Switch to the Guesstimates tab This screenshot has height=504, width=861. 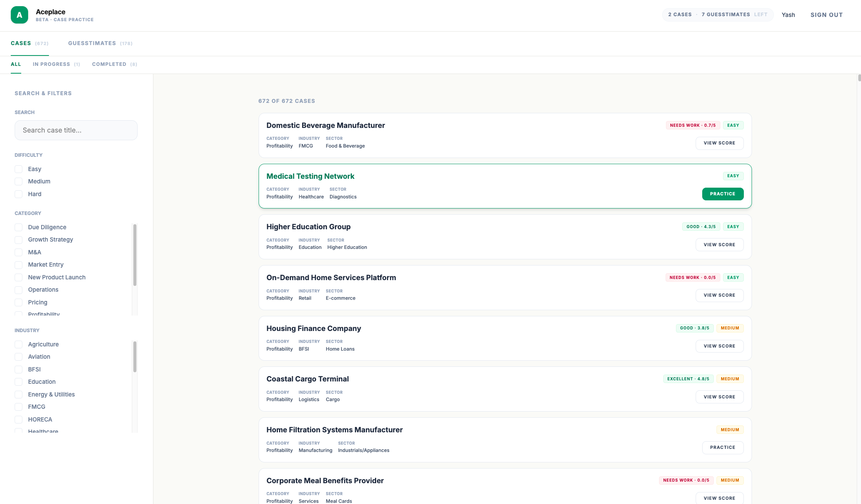tap(100, 43)
